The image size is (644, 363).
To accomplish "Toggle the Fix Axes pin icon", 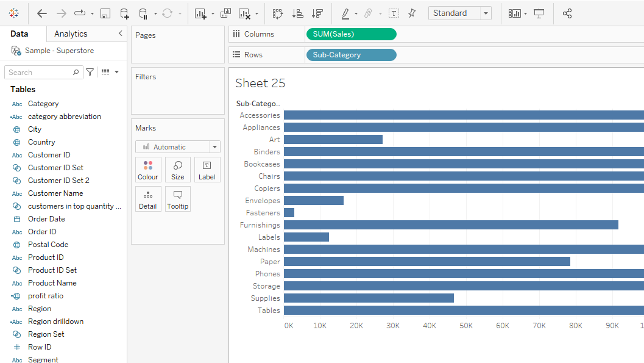I will 412,13.
